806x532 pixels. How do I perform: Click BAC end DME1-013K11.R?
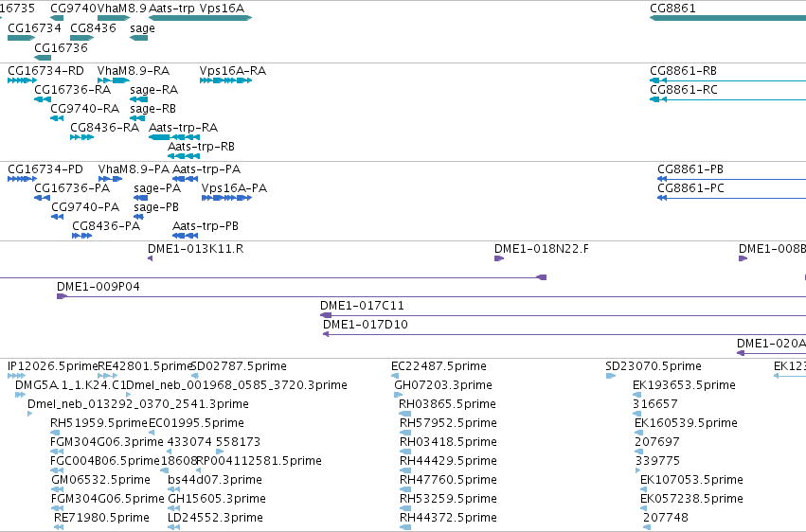(x=150, y=258)
